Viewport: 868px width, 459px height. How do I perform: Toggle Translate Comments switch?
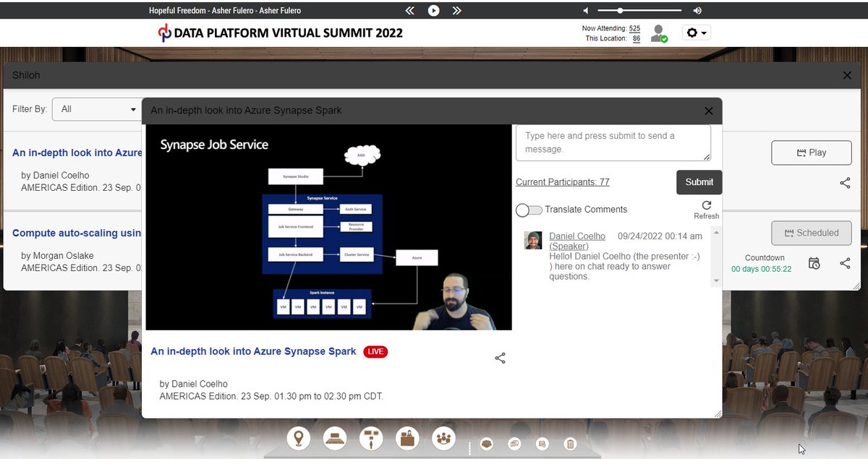[x=529, y=210]
